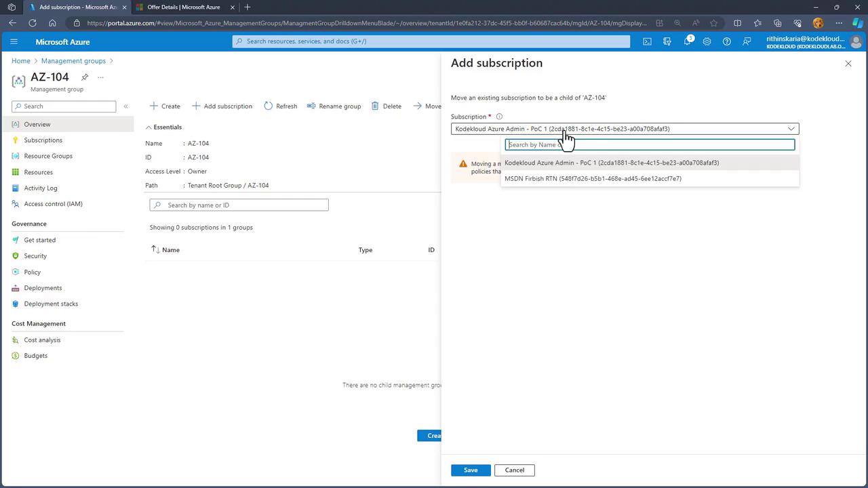Click zoom icon in address bar
The height and width of the screenshot is (488, 868).
coord(677,23)
